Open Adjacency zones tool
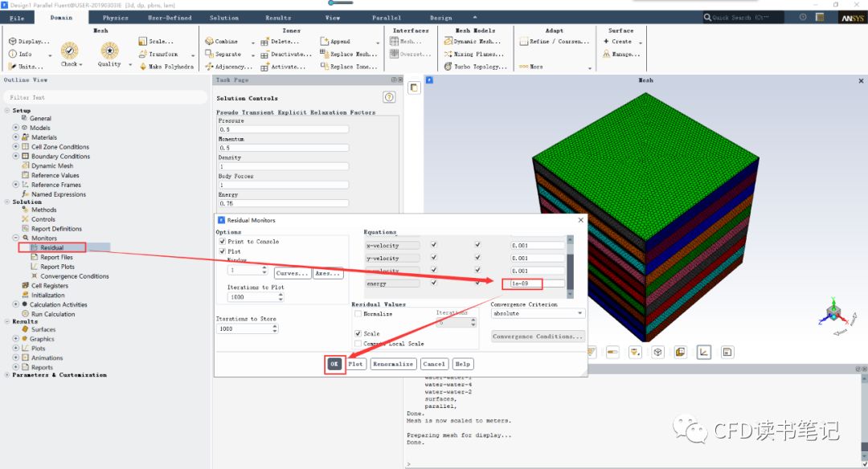Image resolution: width=868 pixels, height=469 pixels. pyautogui.click(x=228, y=67)
